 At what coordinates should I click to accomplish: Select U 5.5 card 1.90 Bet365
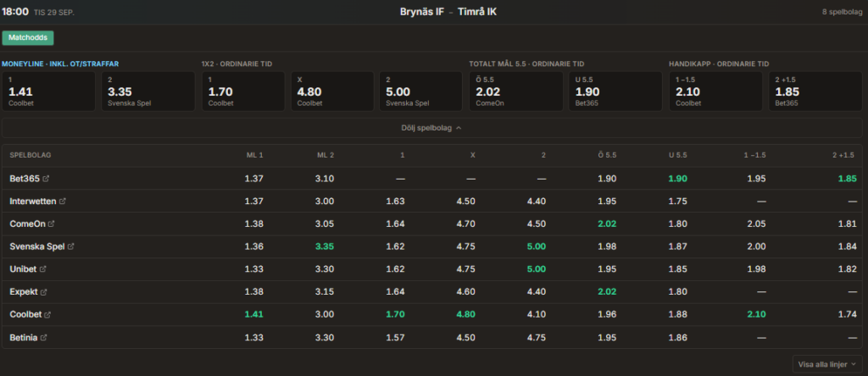pyautogui.click(x=615, y=91)
